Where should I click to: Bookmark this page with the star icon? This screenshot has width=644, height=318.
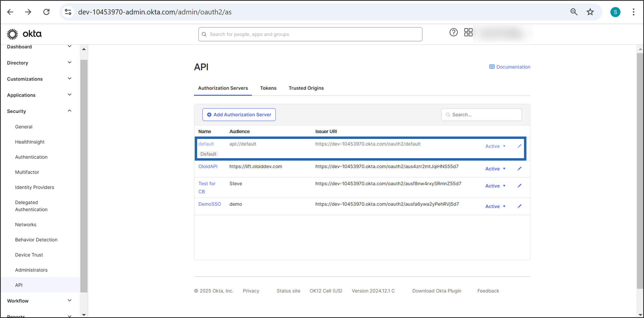tap(590, 12)
